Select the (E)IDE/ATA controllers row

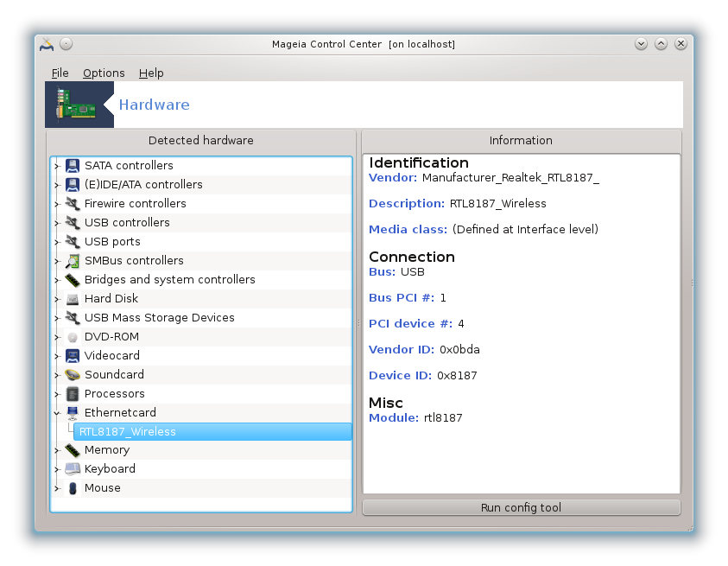click(201, 184)
